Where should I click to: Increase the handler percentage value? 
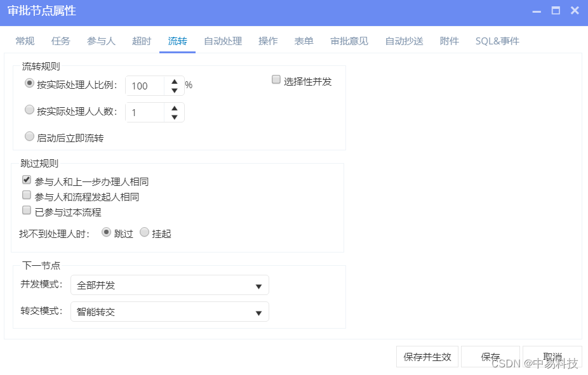(175, 81)
